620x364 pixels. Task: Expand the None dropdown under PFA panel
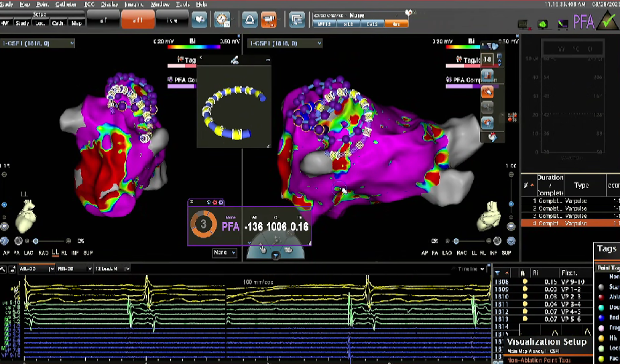click(224, 253)
